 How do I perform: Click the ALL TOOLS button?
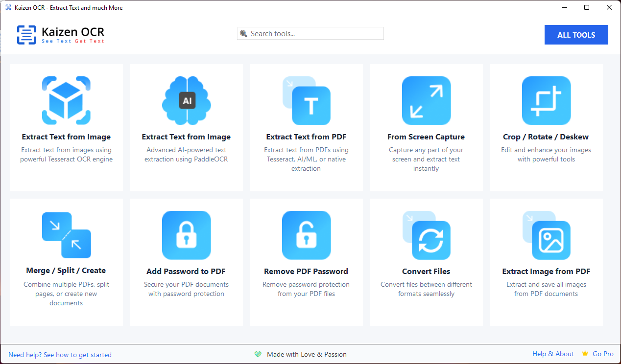[x=576, y=35]
